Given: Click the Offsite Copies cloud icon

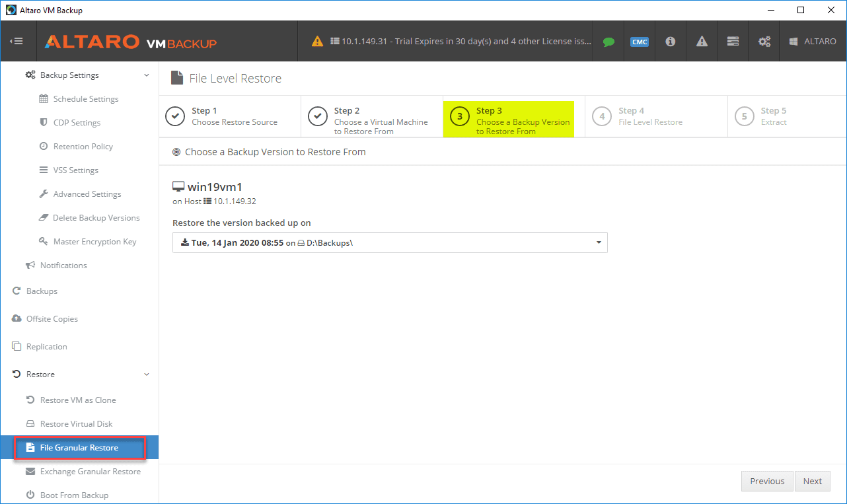Looking at the screenshot, I should click(x=17, y=318).
